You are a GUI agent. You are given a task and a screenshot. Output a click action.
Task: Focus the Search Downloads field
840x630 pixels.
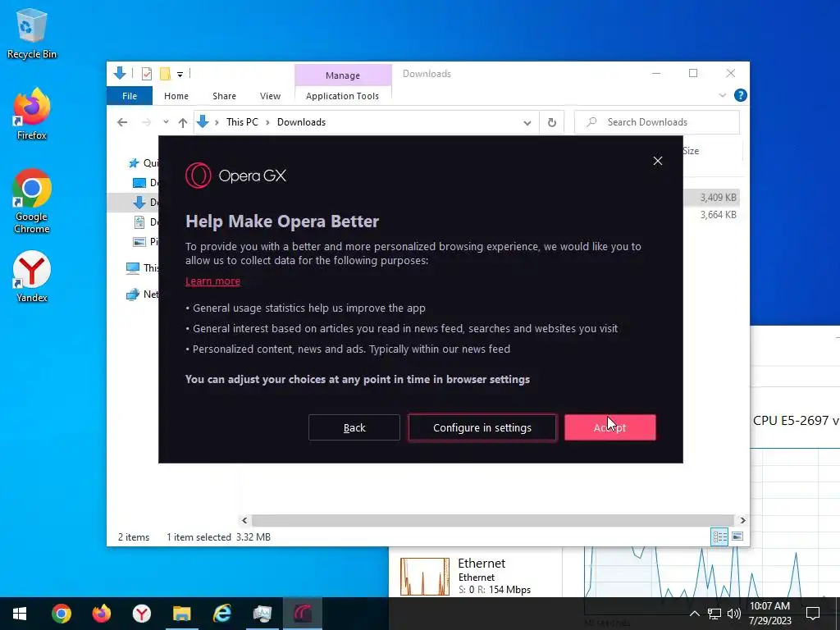[657, 122]
